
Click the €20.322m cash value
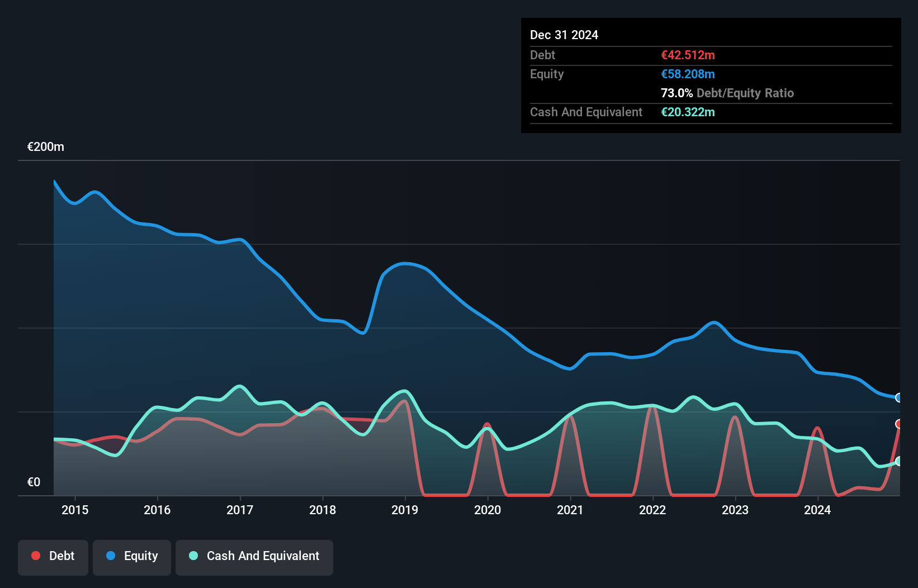click(688, 112)
